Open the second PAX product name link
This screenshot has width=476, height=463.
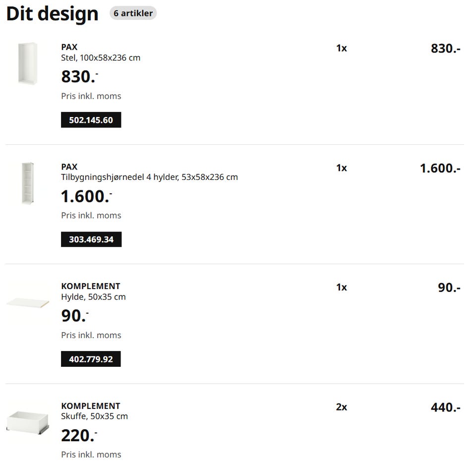click(x=69, y=167)
